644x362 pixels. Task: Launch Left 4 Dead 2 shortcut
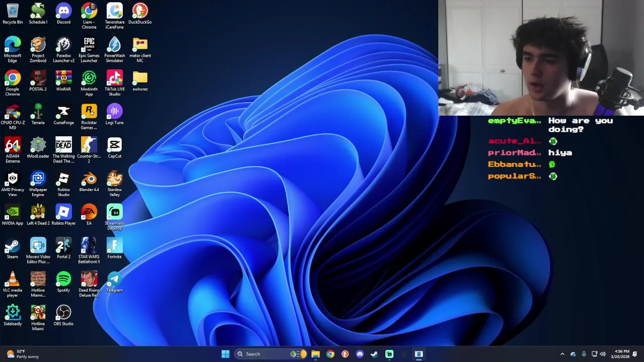click(38, 215)
